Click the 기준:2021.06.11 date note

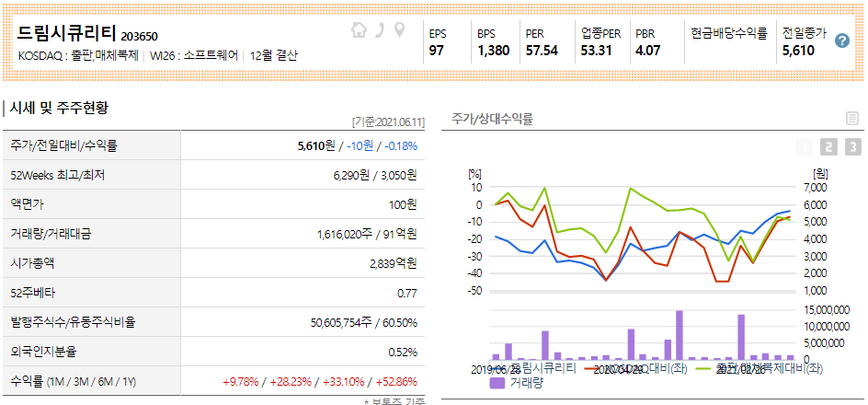[x=388, y=121]
